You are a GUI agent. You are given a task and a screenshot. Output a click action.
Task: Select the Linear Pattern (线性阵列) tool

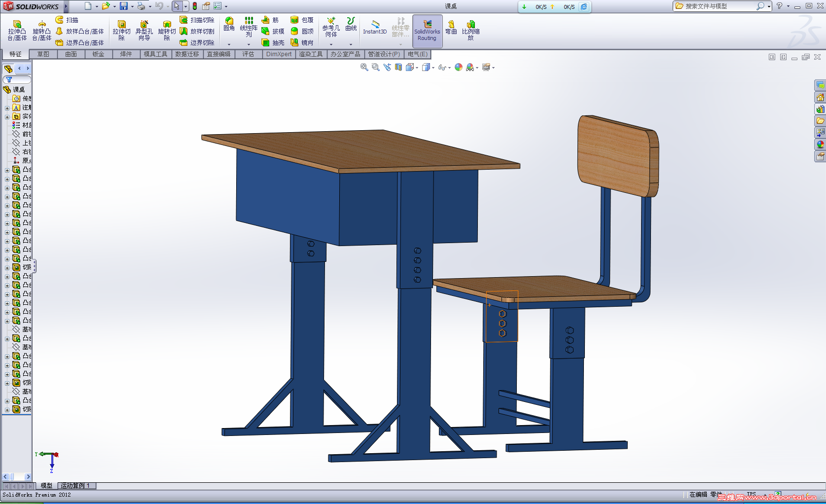click(x=249, y=27)
